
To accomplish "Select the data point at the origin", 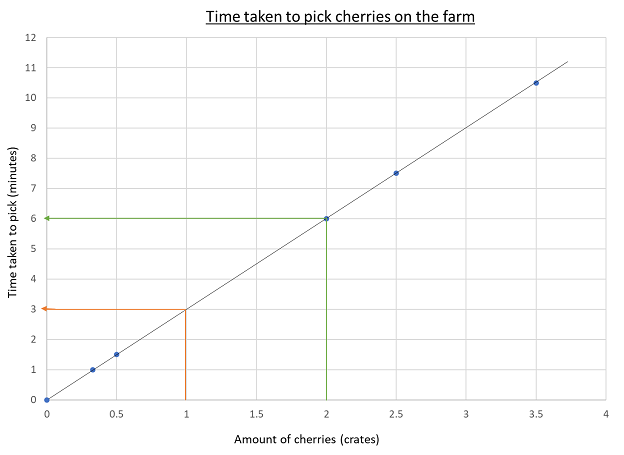I will 47,400.
